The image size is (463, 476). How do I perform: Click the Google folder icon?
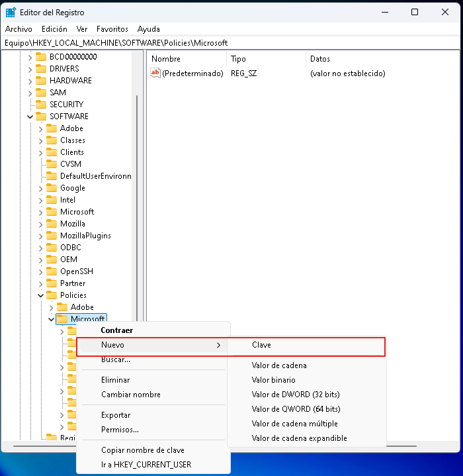(x=52, y=188)
